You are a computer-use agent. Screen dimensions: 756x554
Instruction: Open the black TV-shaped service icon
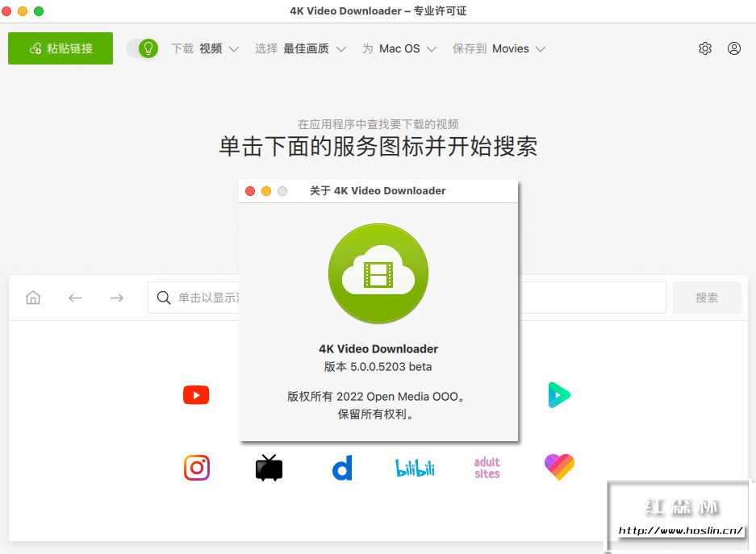pyautogui.click(x=269, y=467)
